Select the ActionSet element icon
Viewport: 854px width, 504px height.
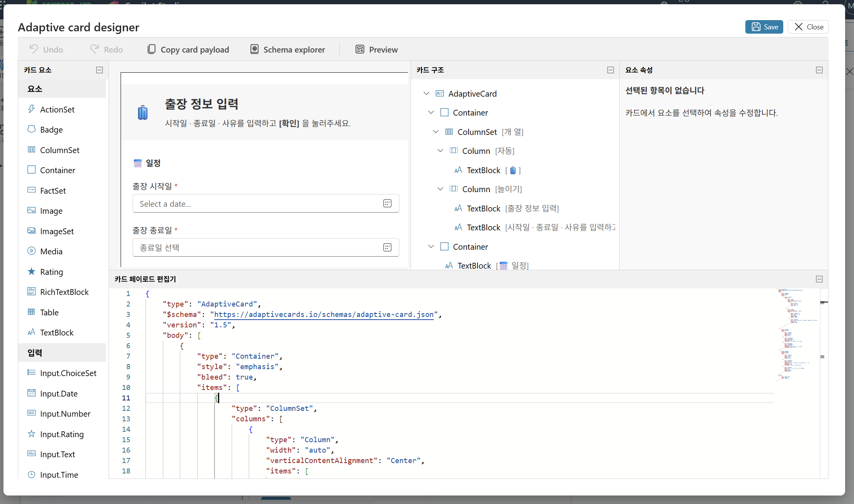[x=31, y=109]
